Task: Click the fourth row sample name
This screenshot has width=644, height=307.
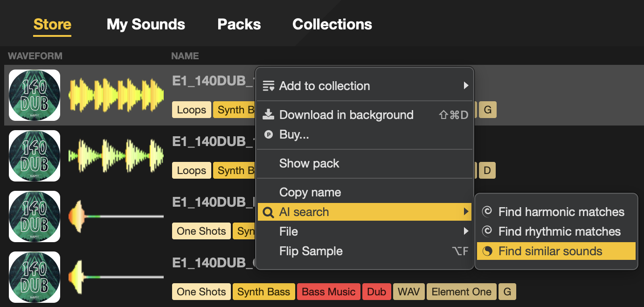Action: [x=214, y=263]
